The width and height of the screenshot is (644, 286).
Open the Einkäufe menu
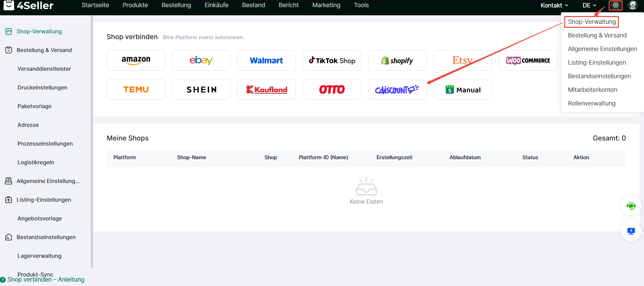pyautogui.click(x=217, y=5)
